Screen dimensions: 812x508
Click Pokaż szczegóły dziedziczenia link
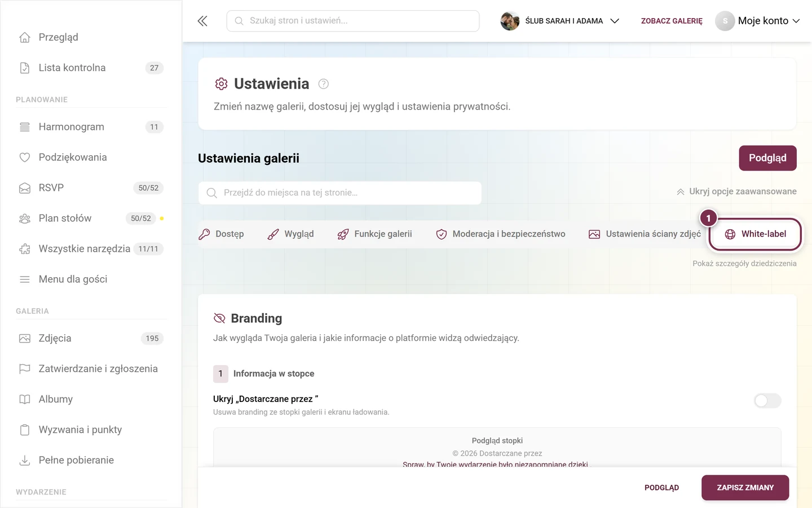pos(744,264)
